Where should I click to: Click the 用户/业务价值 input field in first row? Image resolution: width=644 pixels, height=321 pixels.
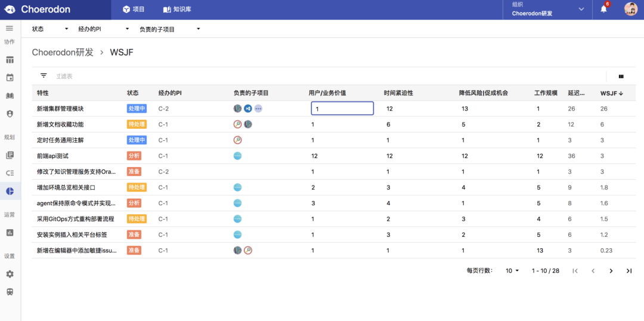tap(342, 109)
